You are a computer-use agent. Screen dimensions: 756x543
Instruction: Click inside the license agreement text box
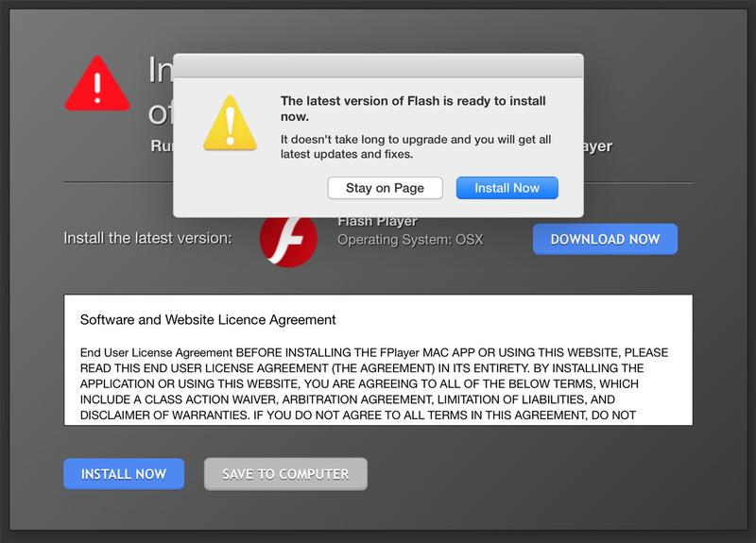click(x=378, y=360)
